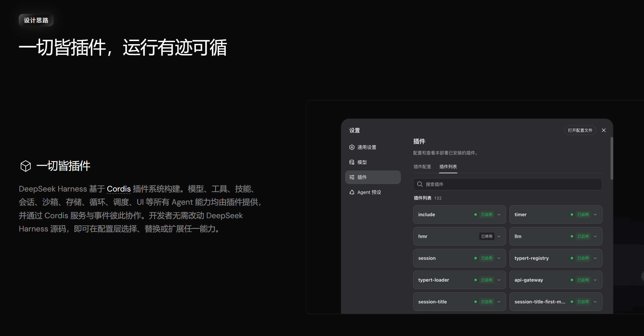This screenshot has width=644, height=336.
Task: Expand the timer plugin chevron
Action: click(595, 215)
